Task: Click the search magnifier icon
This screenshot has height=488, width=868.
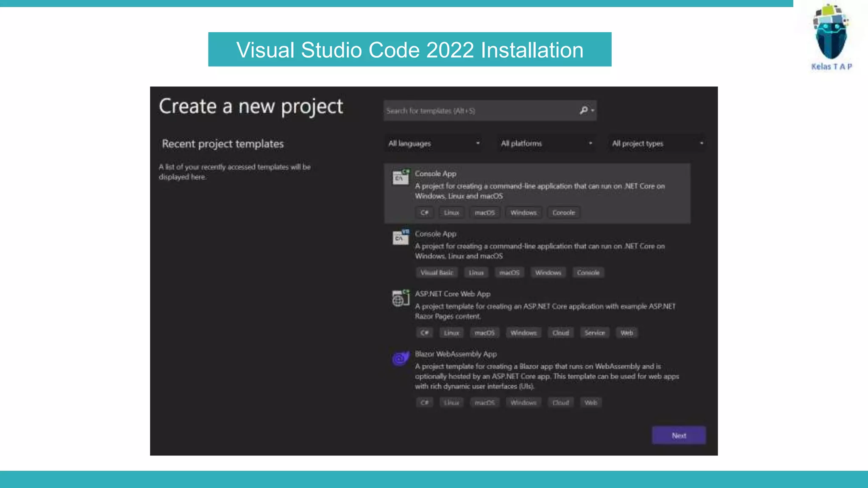Action: point(584,111)
